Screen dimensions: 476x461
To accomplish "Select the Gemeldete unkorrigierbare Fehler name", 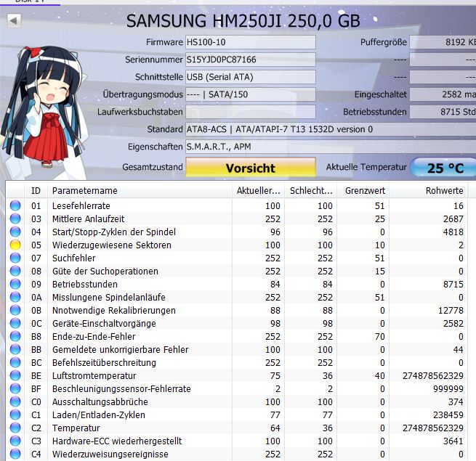I will (120, 349).
